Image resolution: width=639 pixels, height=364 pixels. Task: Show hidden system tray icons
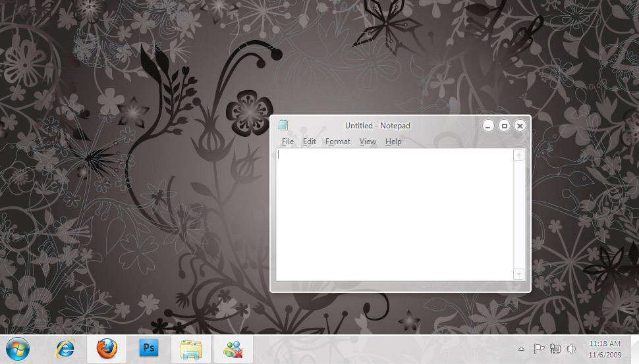tap(521, 349)
